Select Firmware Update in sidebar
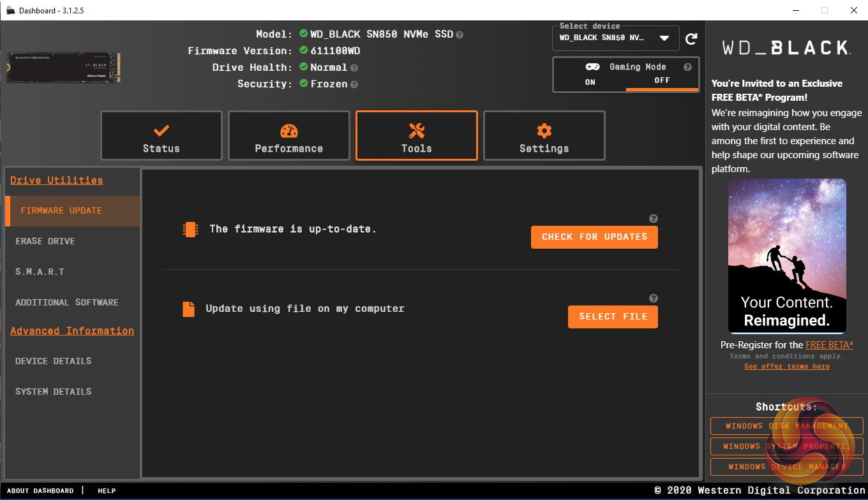The image size is (868, 500). pyautogui.click(x=72, y=211)
